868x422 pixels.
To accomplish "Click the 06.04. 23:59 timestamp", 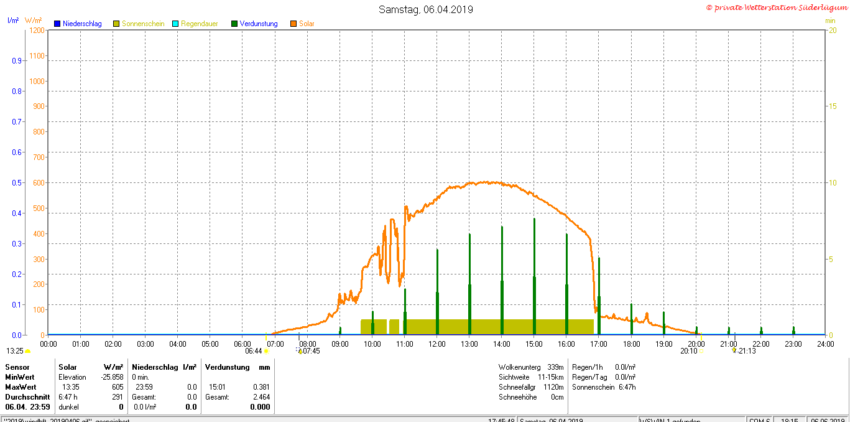I will 27,407.
